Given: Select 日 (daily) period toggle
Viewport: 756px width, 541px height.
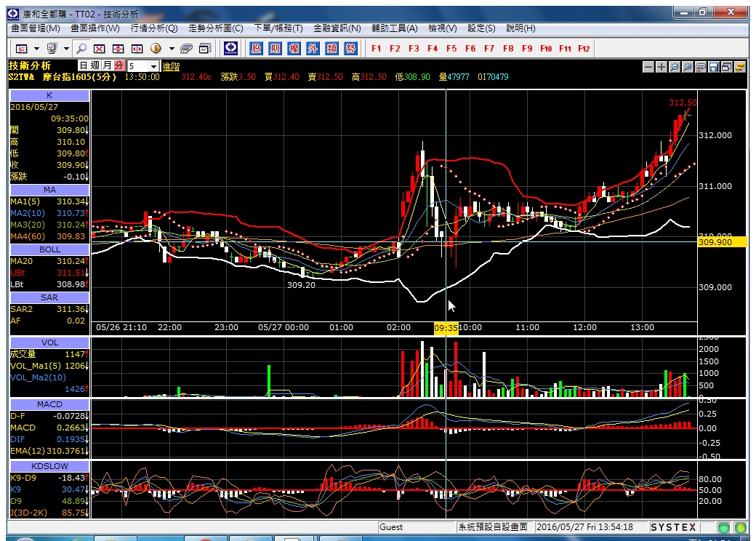Looking at the screenshot, I should pos(84,65).
